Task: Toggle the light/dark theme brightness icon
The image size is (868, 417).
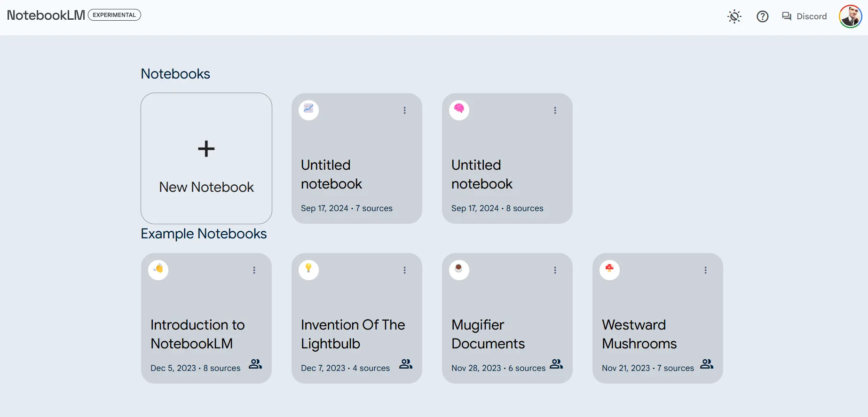Action: coord(734,16)
